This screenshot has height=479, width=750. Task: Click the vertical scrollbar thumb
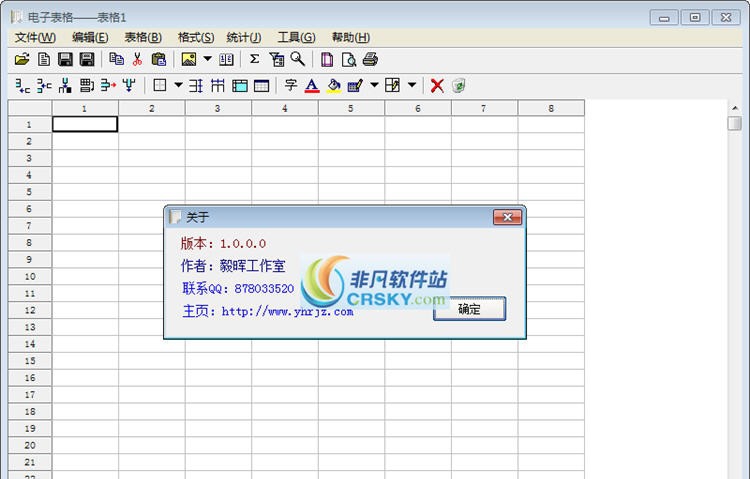tap(735, 123)
